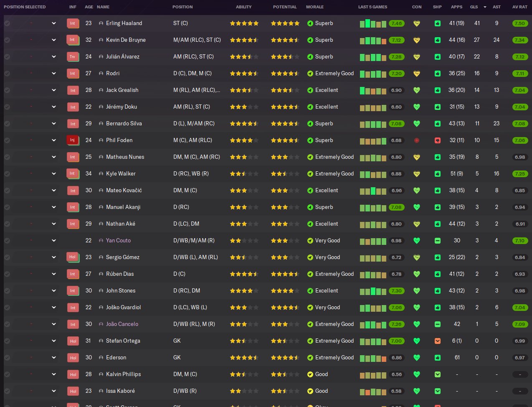Click Rodri's five-star ability rating
The image size is (532, 407).
[244, 74]
